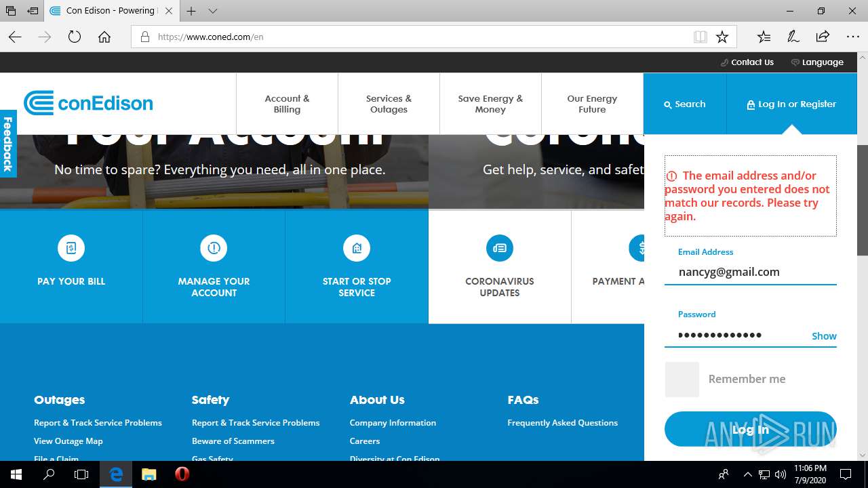Viewport: 868px width, 488px height.
Task: Open File Explorer from taskbar
Action: point(149,474)
